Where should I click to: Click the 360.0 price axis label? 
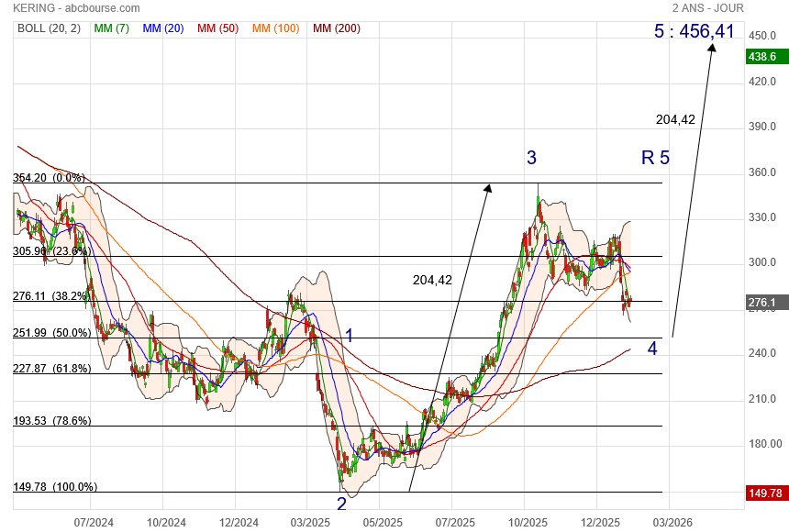coord(761,172)
